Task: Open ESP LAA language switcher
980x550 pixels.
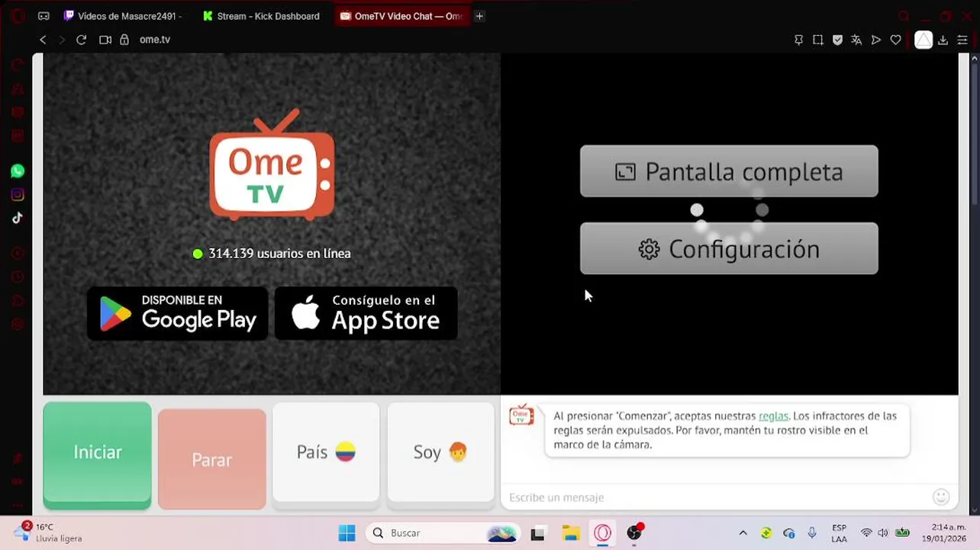Action: (x=839, y=533)
